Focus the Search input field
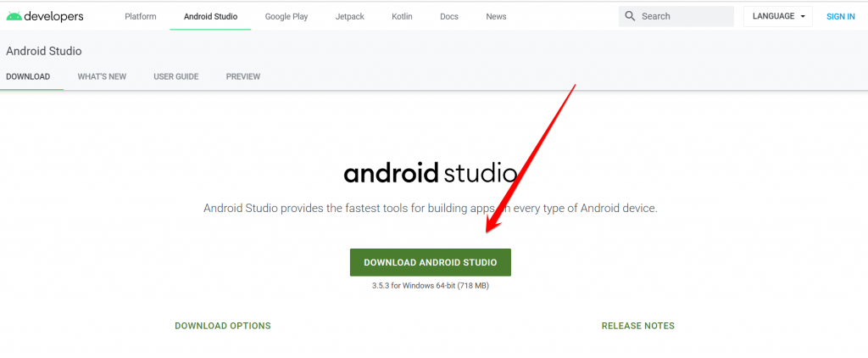868x358 pixels. [x=676, y=17]
